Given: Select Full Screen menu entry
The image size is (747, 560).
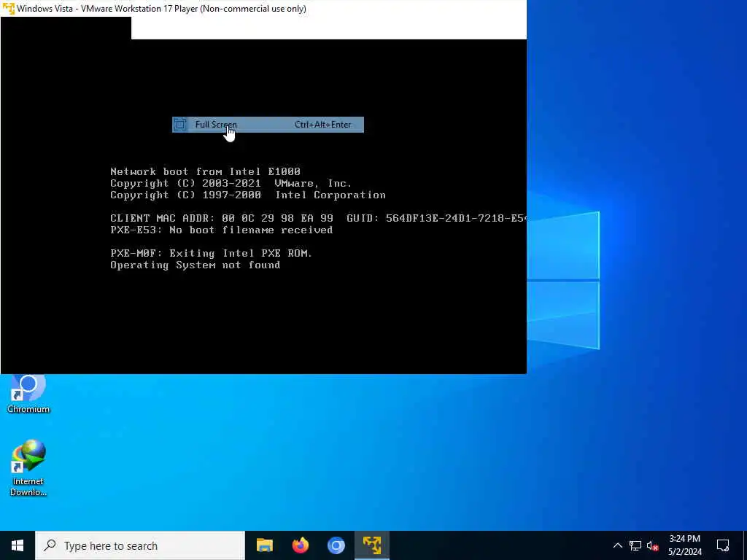Looking at the screenshot, I should (x=268, y=125).
